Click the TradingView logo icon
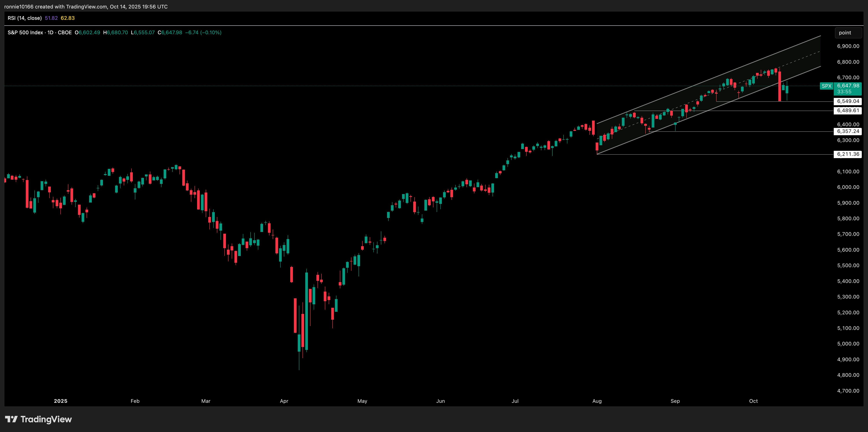Screen dimensions: 868x432 11,419
